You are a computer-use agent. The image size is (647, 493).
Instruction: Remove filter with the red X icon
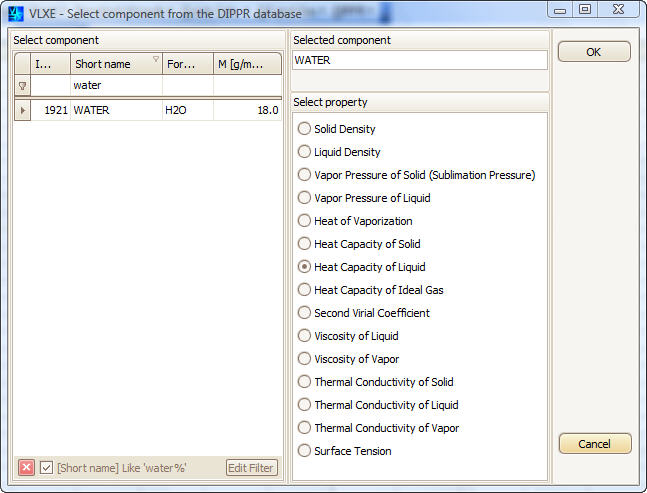26,468
